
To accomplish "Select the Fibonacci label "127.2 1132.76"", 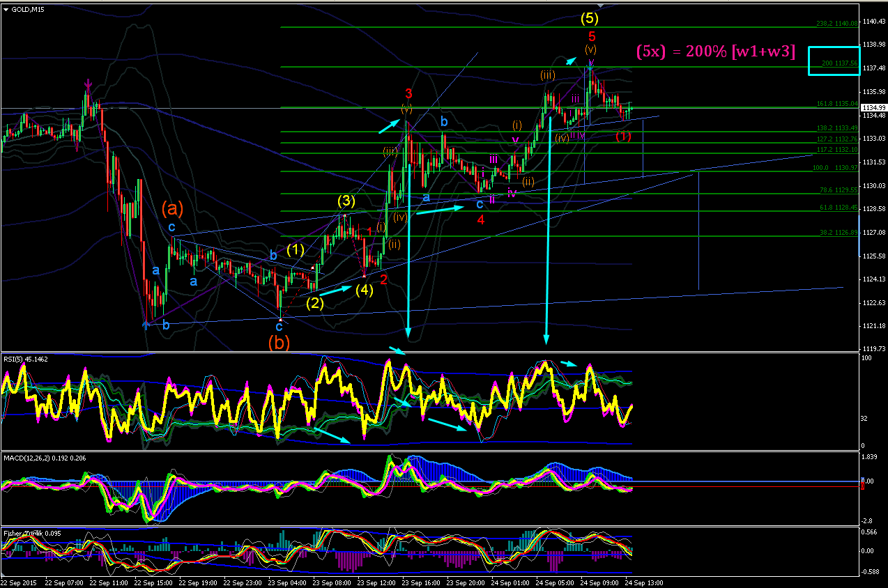I will pos(836,139).
